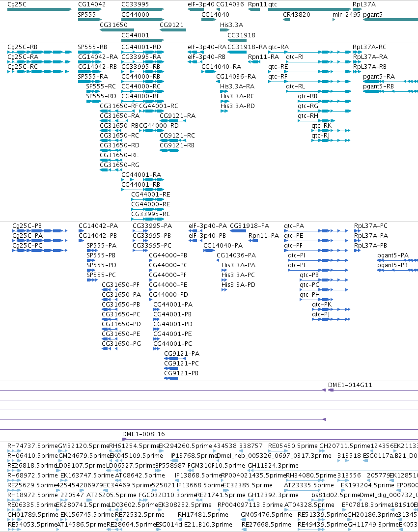Click the mir-2495 gene label

pyautogui.click(x=346, y=15)
